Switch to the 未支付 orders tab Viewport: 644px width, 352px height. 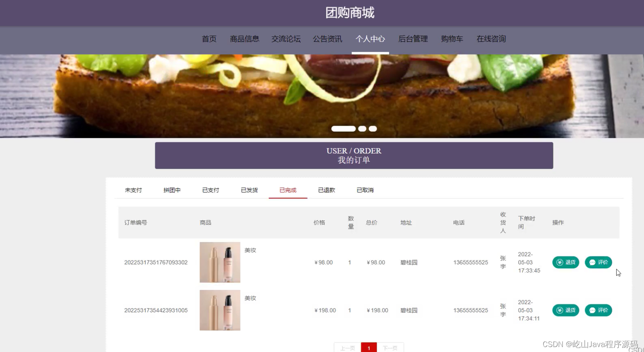[133, 190]
